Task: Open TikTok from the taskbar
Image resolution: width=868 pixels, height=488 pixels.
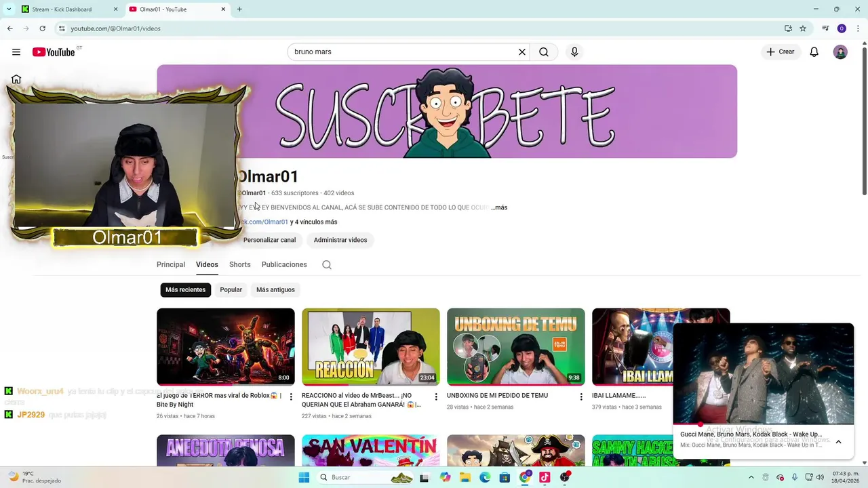Action: point(545,478)
